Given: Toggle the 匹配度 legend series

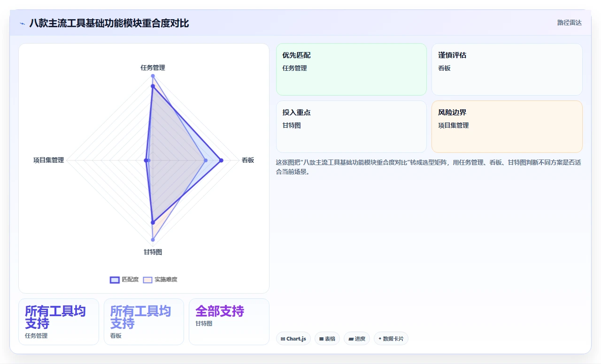Looking at the screenshot, I should point(124,280).
